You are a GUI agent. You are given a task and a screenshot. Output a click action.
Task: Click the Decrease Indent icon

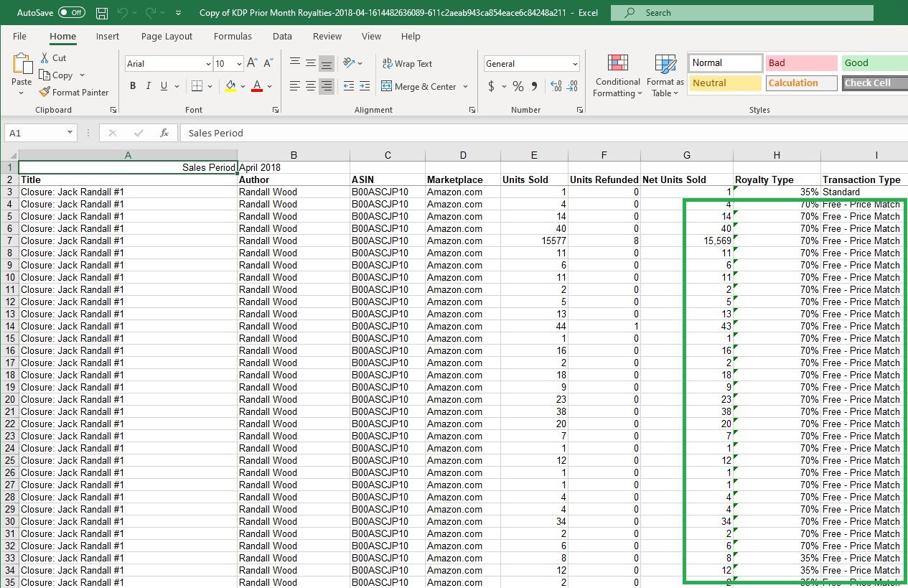tap(349, 86)
